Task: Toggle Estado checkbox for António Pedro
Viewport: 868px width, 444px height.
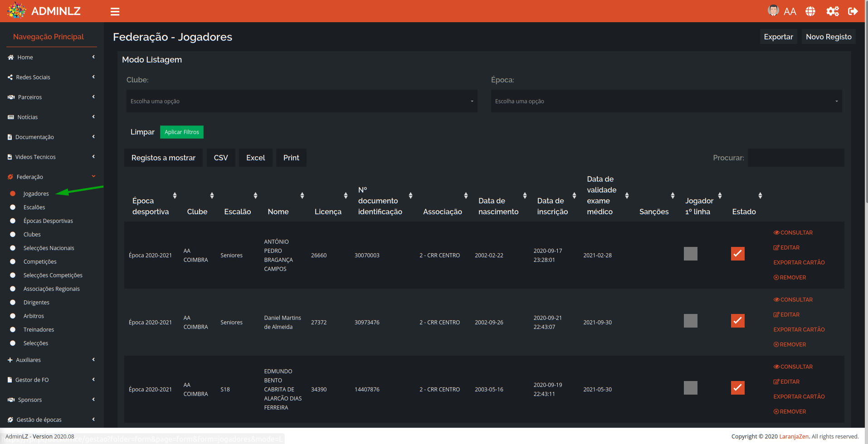Action: coord(738,254)
